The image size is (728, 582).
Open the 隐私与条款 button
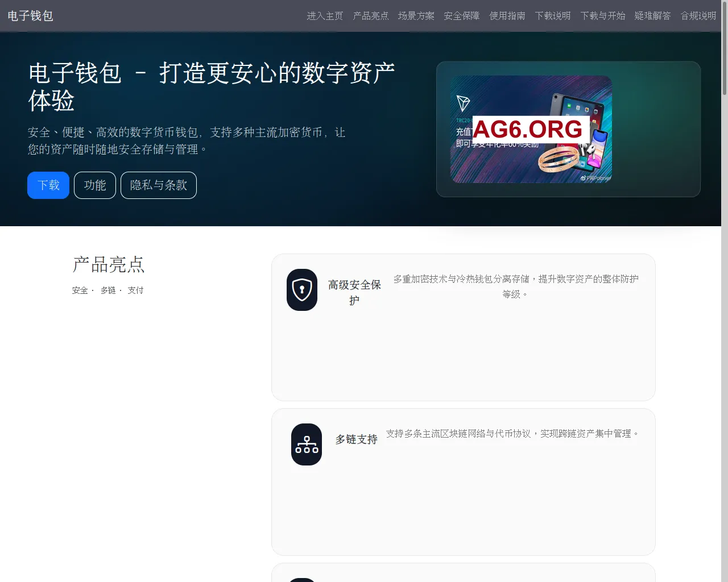tap(159, 185)
